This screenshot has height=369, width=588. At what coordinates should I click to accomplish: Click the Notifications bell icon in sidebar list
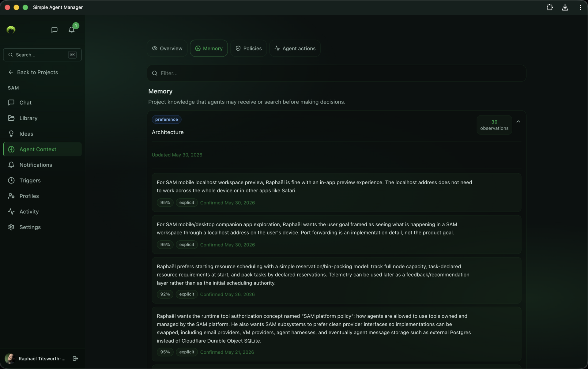[11, 165]
